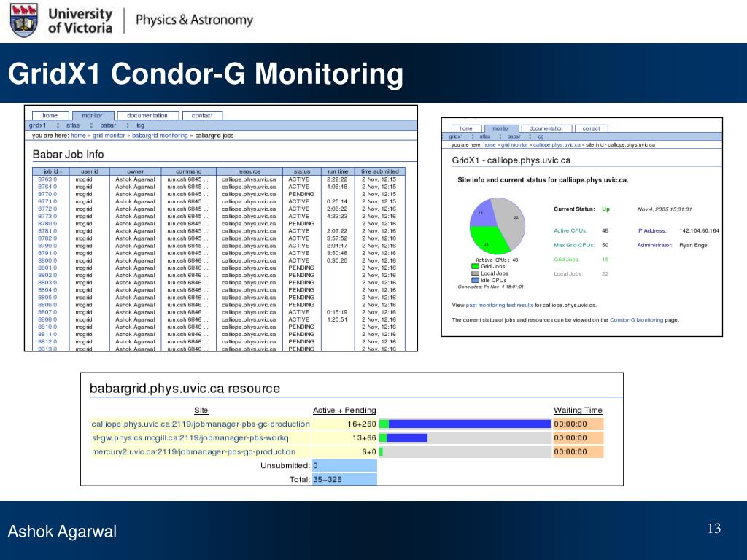Click the calliope active/pending progress bar

pos(465,424)
